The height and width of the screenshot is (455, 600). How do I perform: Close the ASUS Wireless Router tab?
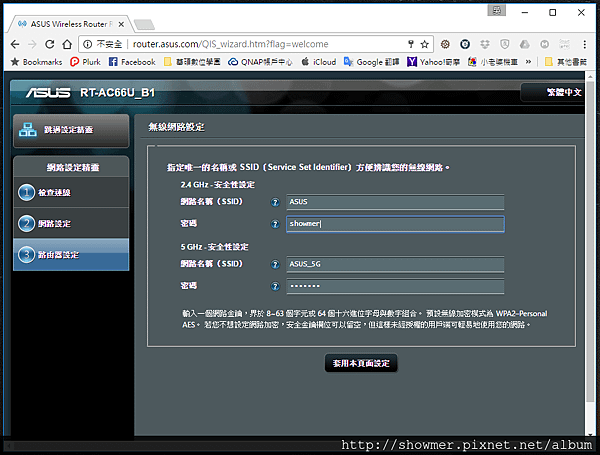click(x=121, y=24)
